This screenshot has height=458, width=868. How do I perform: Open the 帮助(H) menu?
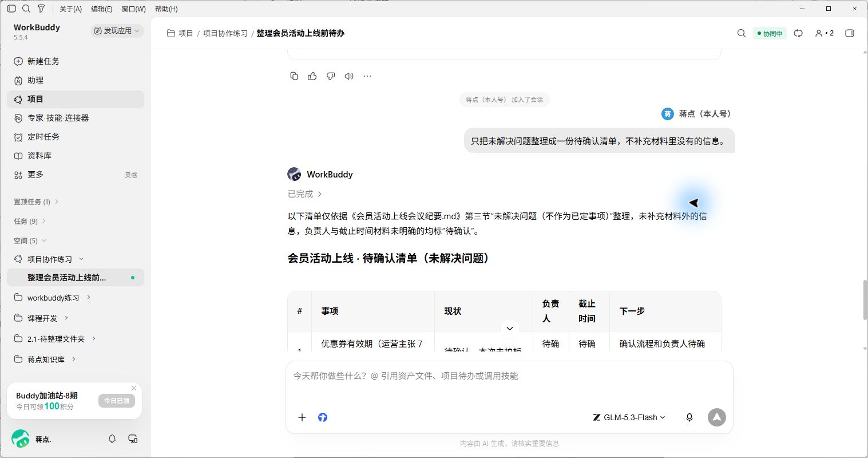point(167,9)
